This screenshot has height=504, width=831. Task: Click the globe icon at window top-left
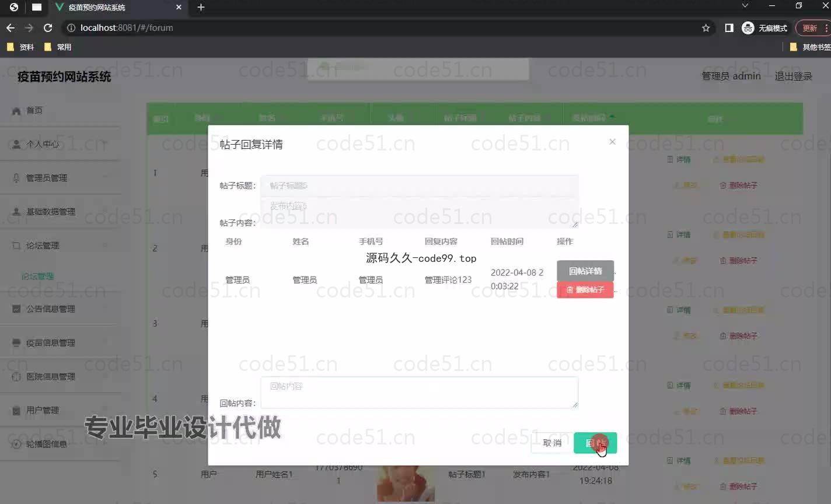pyautogui.click(x=14, y=7)
